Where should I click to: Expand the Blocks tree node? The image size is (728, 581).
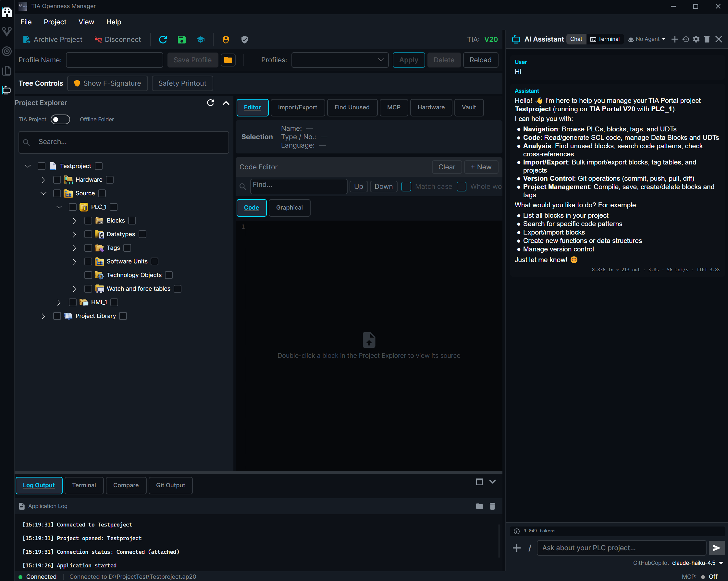click(74, 220)
